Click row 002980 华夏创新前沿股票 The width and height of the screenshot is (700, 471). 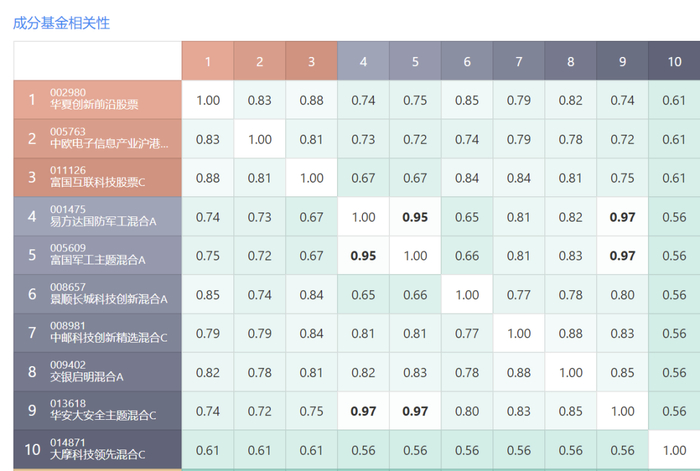97,100
